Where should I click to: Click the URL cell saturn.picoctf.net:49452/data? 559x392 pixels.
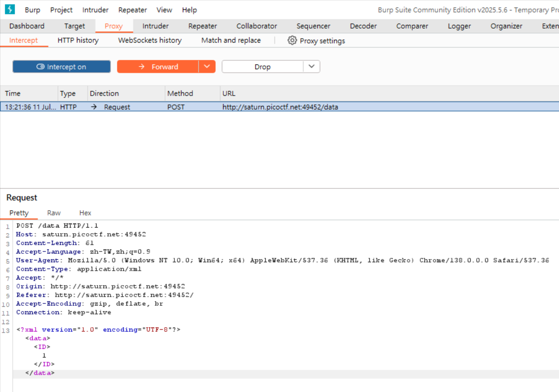[280, 107]
